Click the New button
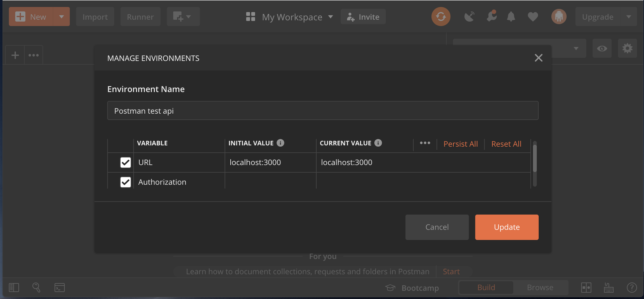 click(31, 17)
